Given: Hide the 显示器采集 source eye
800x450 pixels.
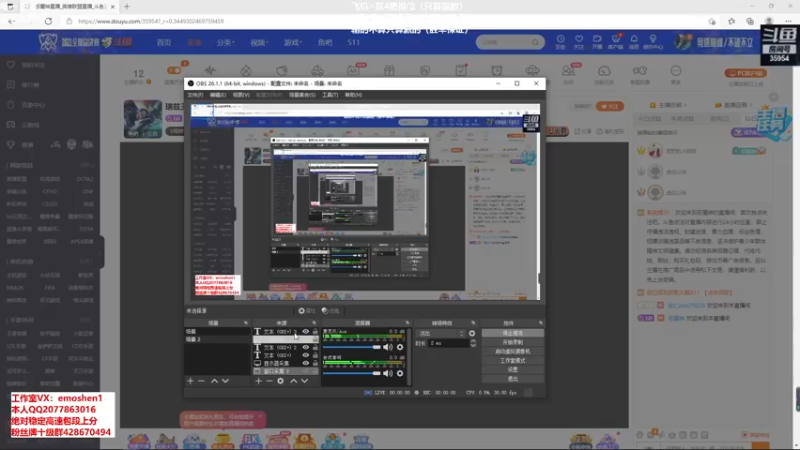Looking at the screenshot, I should 306,363.
